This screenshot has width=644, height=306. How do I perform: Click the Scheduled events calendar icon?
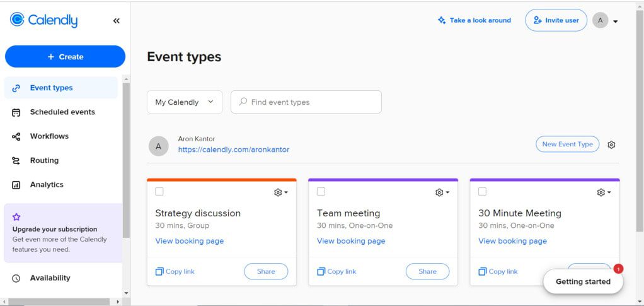(x=16, y=112)
